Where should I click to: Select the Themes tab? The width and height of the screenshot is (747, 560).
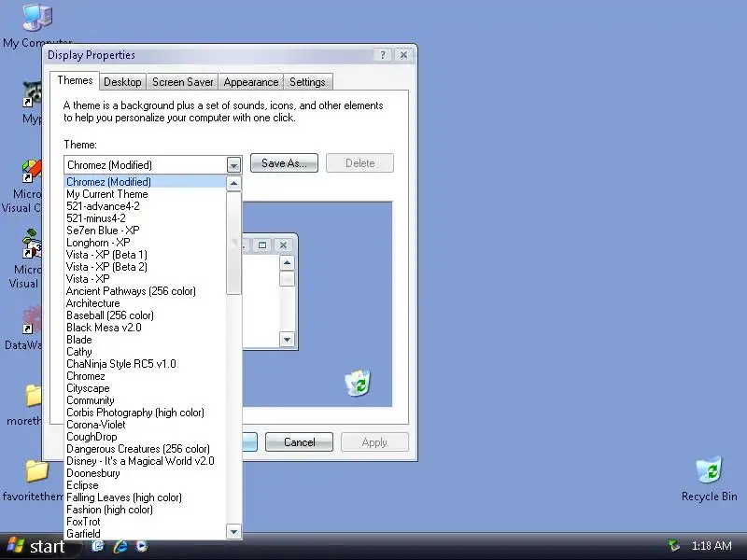[x=75, y=80]
